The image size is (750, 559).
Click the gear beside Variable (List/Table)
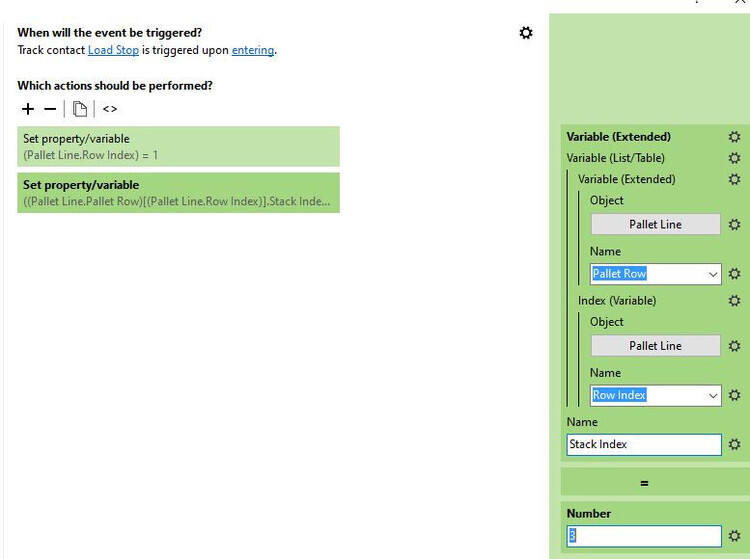click(x=734, y=158)
